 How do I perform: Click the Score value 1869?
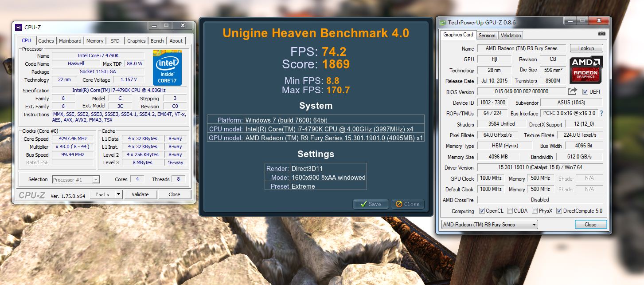336,64
